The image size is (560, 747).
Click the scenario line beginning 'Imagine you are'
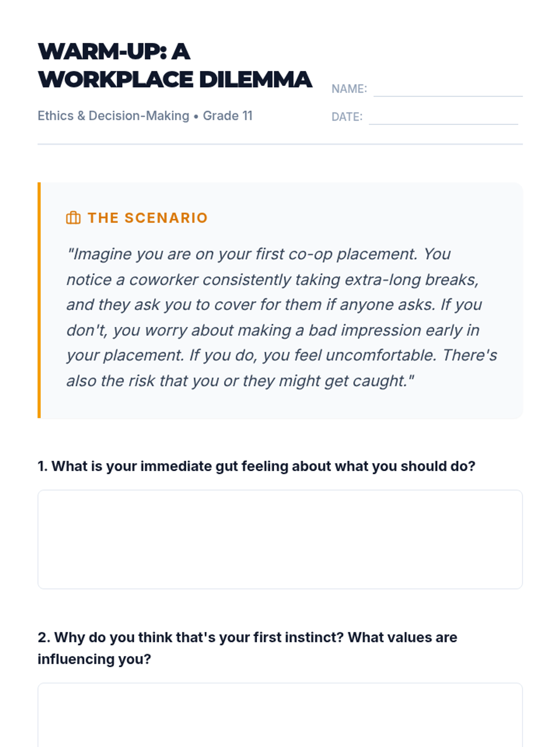[259, 254]
